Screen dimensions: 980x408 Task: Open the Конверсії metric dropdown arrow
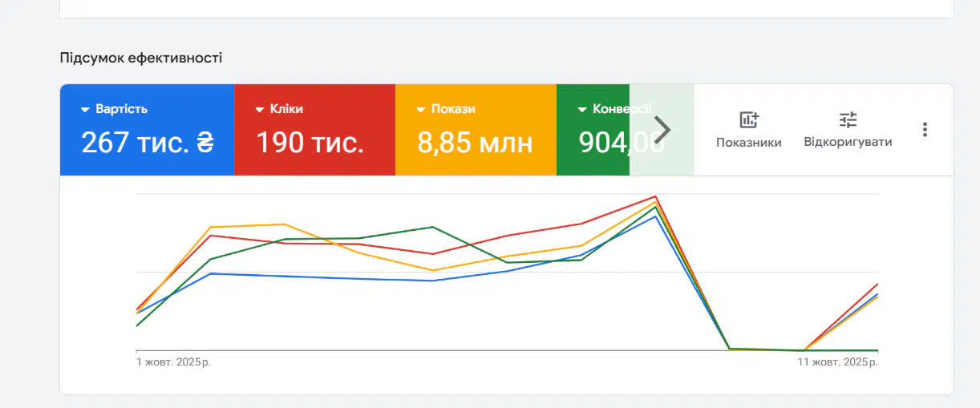(582, 110)
